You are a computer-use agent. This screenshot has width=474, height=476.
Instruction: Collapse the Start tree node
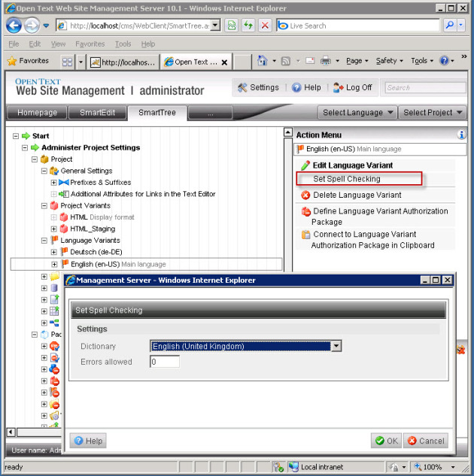click(16, 136)
